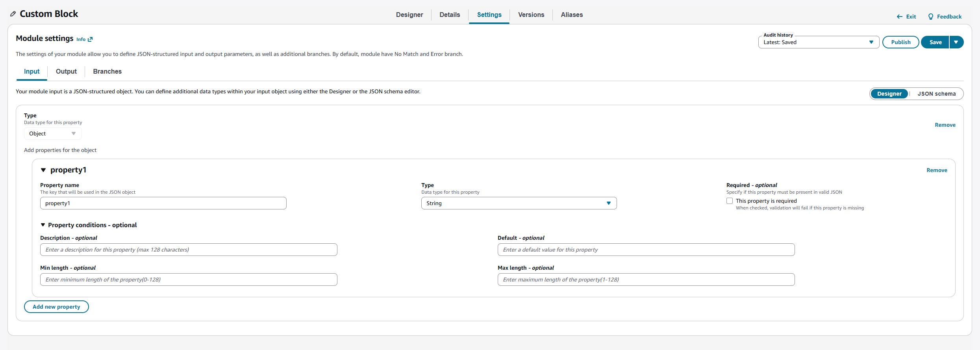Screen dimensions: 980x350
Task: Click the Max length input field
Action: point(646,280)
